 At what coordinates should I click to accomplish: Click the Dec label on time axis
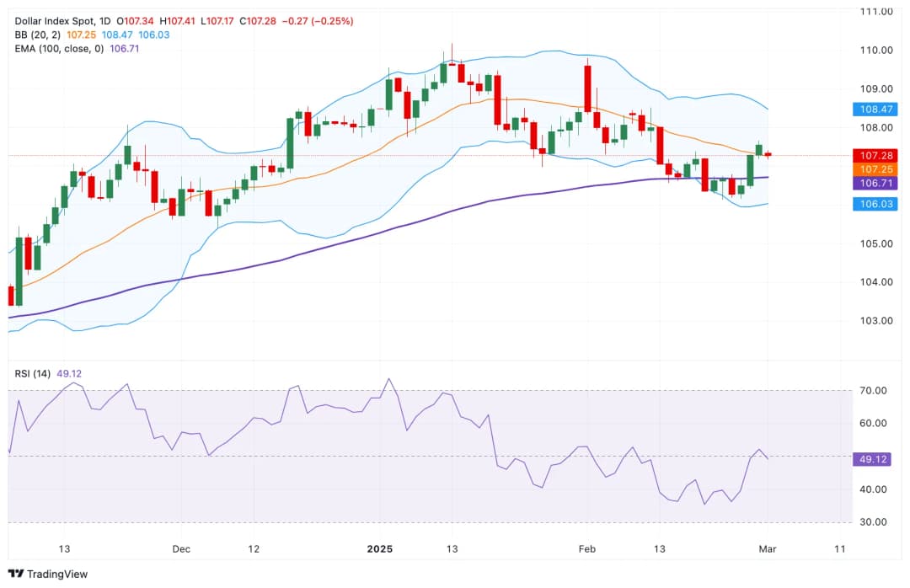[x=181, y=548]
